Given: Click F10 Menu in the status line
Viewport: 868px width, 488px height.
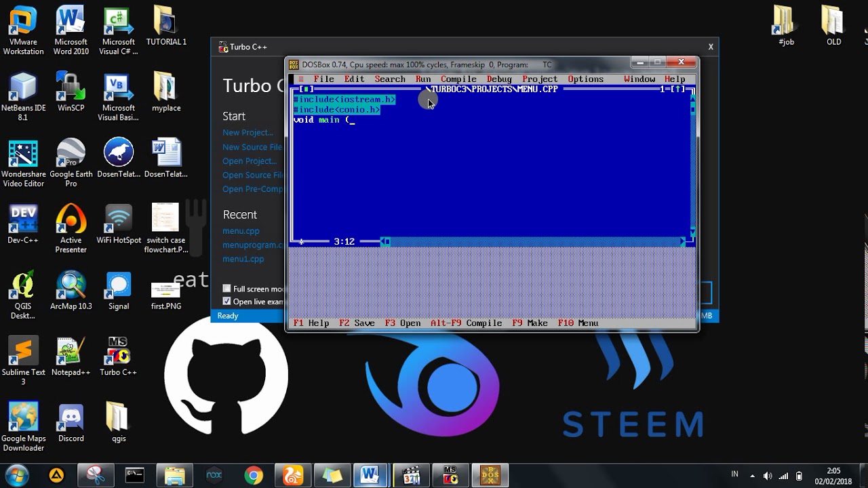Looking at the screenshot, I should (578, 323).
